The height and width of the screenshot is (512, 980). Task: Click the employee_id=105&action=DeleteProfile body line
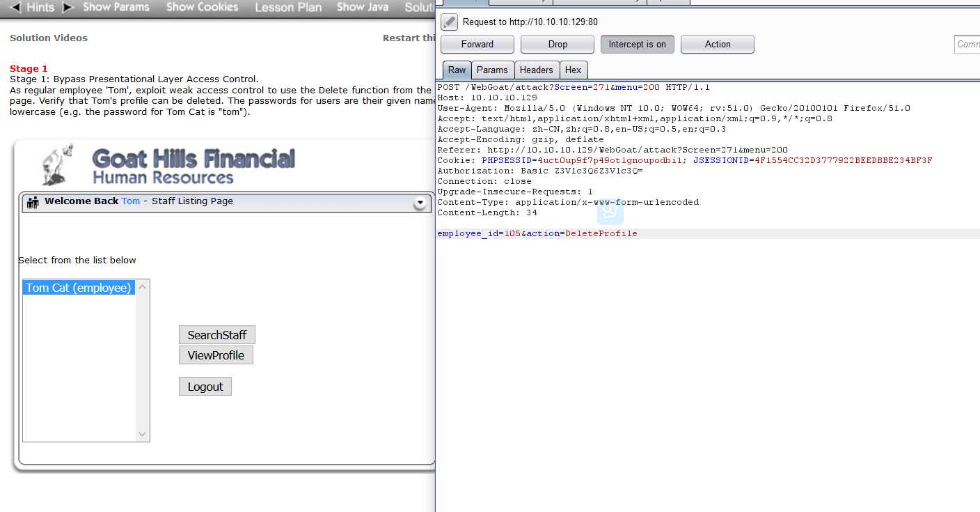click(x=537, y=234)
